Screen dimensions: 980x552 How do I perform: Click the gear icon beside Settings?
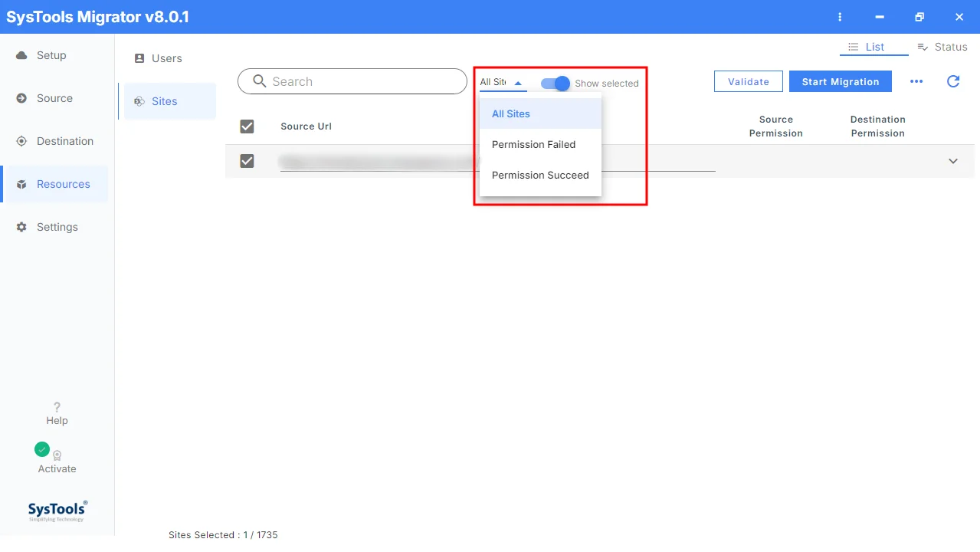[21, 227]
